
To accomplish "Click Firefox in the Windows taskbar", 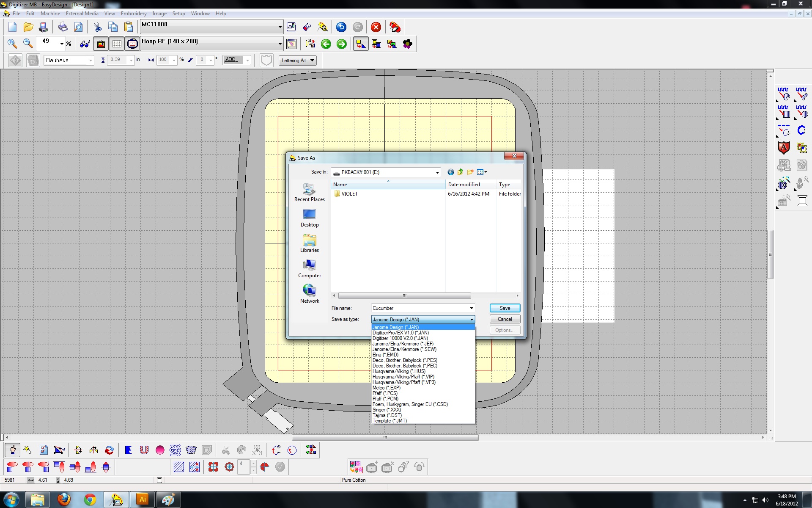I will click(64, 500).
